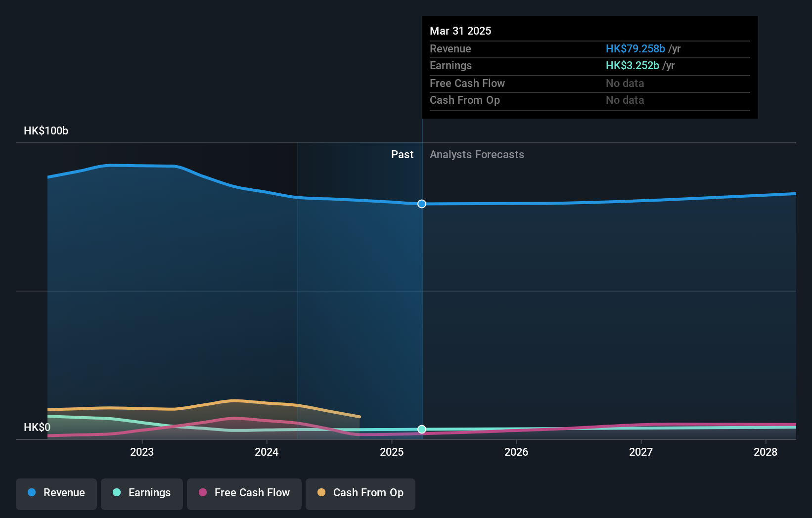Toggle the Free Cash Flow legend button
This screenshot has width=812, height=518.
pyautogui.click(x=244, y=494)
